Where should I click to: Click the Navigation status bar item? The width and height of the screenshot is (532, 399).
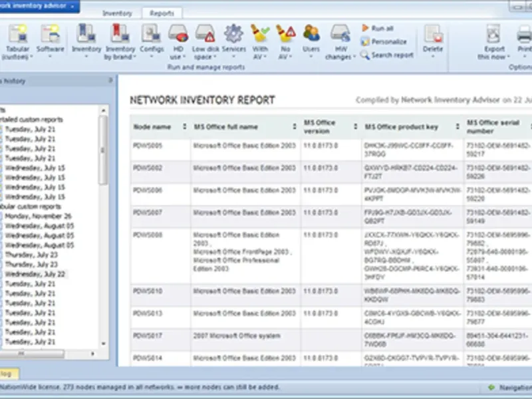click(510, 387)
